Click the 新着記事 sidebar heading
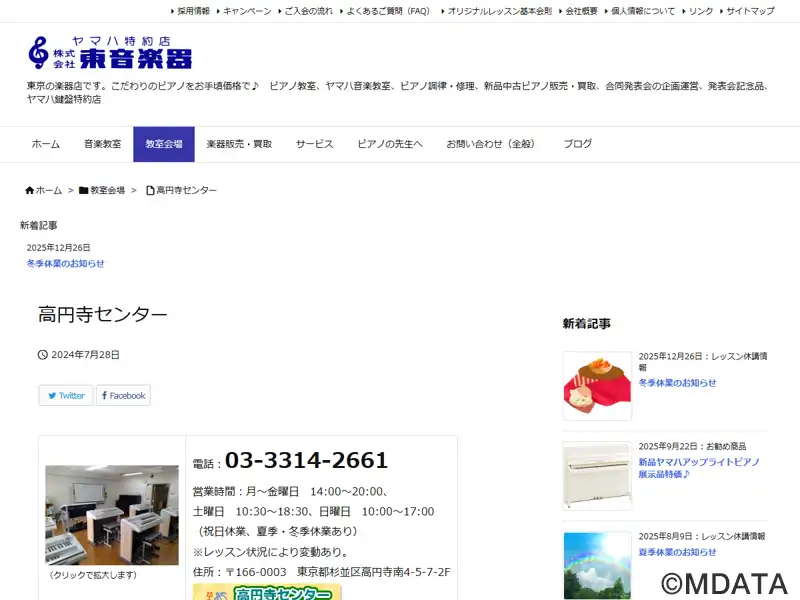Image resolution: width=800 pixels, height=600 pixels. click(587, 323)
